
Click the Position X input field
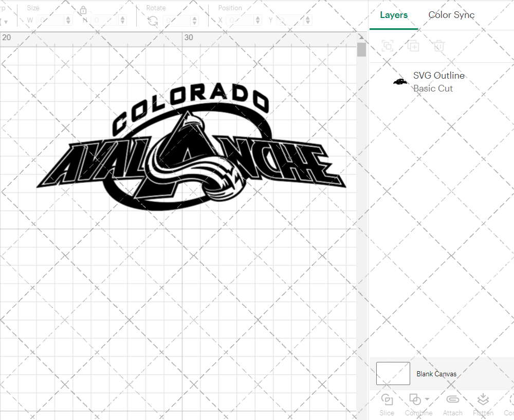[240, 21]
